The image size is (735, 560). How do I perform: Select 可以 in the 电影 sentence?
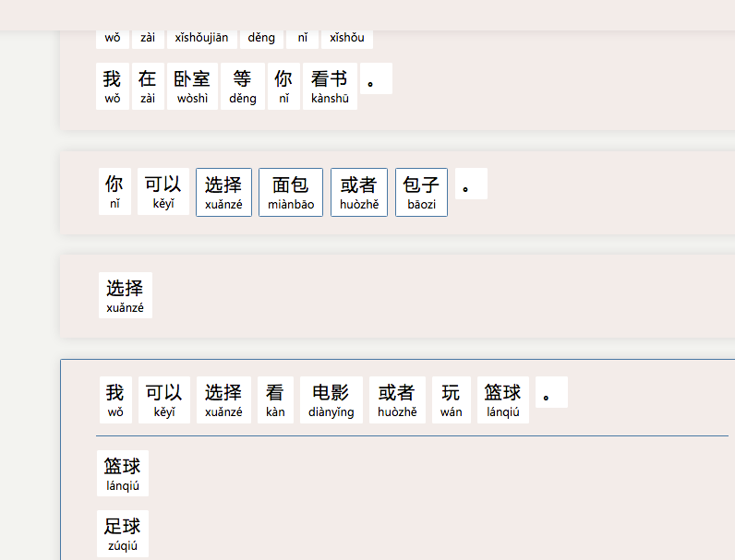(163, 400)
